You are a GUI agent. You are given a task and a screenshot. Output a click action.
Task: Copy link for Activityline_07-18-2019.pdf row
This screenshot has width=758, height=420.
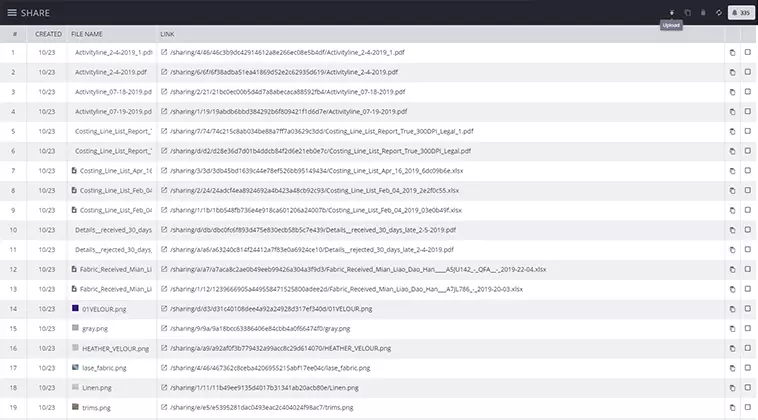pos(732,92)
